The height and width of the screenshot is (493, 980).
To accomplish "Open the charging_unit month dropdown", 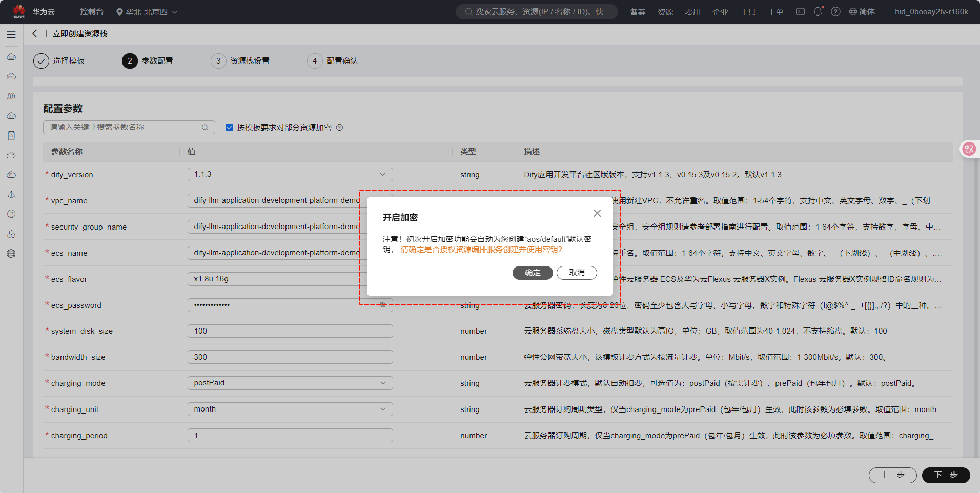I will [290, 409].
